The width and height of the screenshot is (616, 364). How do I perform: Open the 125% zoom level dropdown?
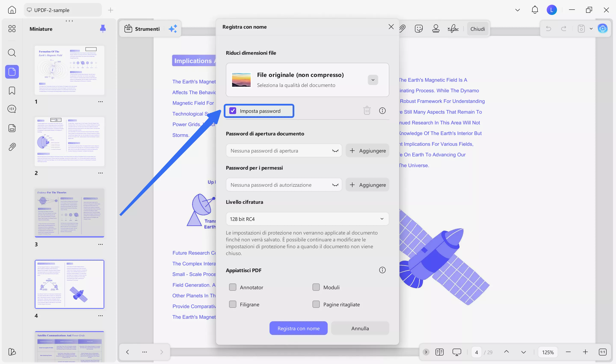(x=548, y=352)
